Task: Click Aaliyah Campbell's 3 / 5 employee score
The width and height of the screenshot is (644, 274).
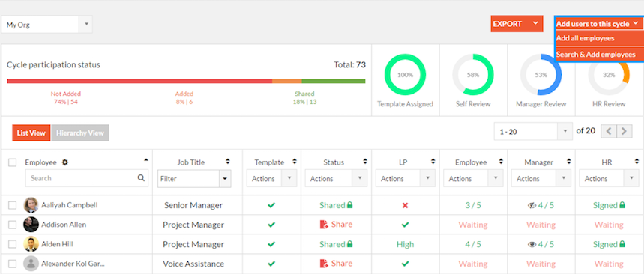Action: 473,205
